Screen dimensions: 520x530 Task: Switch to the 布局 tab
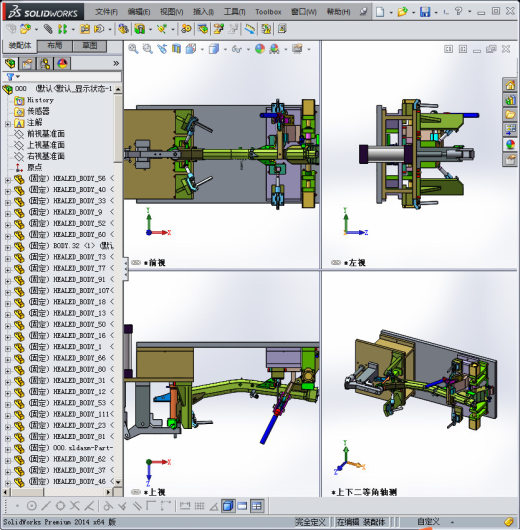(54, 45)
